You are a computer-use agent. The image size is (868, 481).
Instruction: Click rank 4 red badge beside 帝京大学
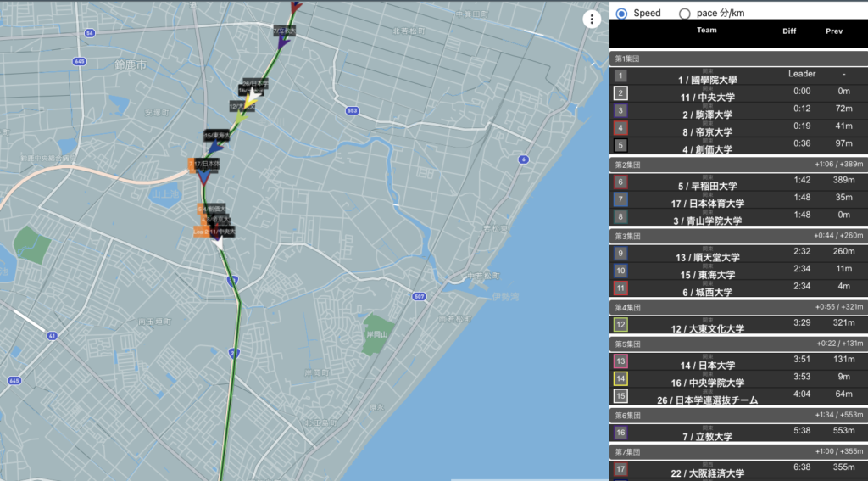point(621,128)
